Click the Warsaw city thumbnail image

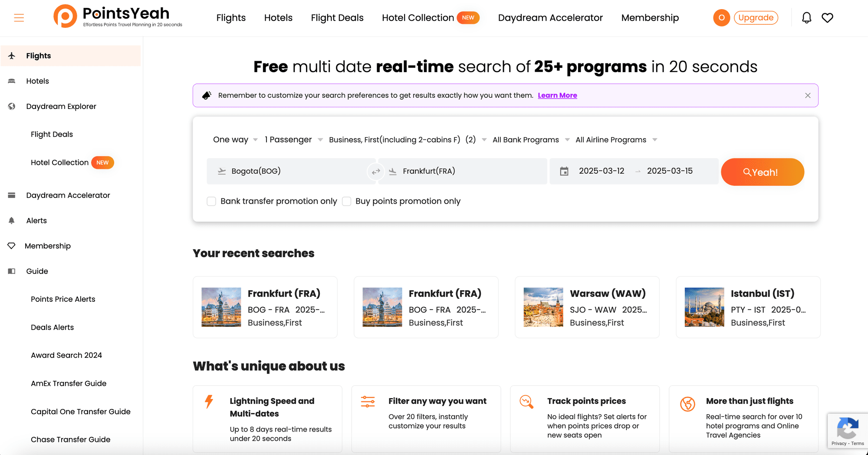tap(543, 307)
